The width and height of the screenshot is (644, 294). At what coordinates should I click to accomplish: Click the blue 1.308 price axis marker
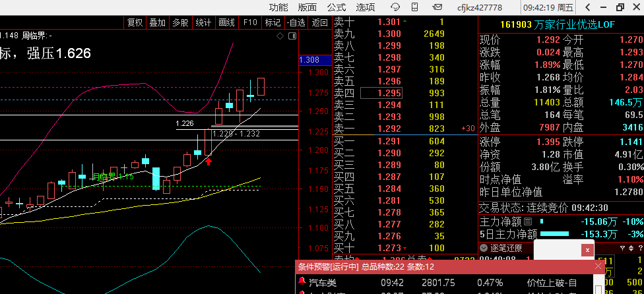tap(315, 60)
